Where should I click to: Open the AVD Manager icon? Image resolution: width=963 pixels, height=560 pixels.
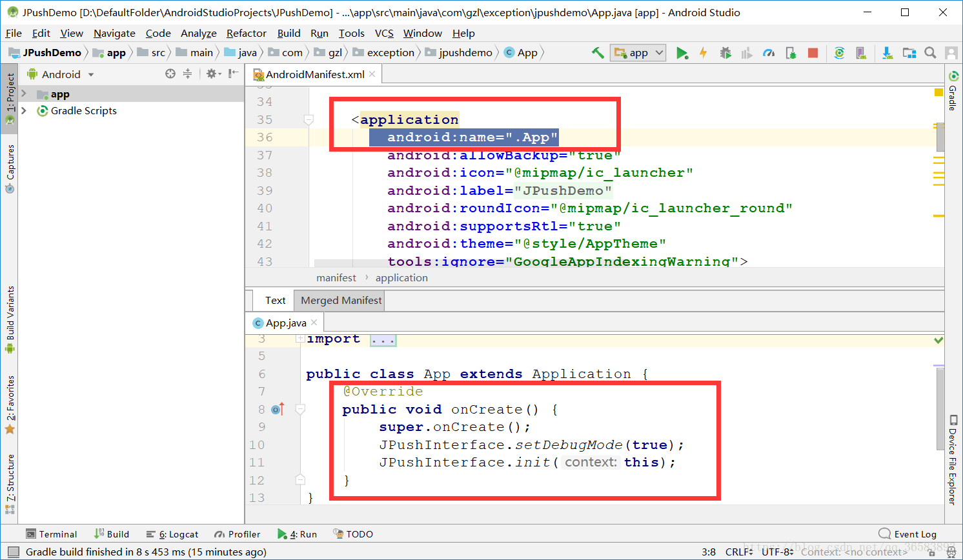[860, 53]
